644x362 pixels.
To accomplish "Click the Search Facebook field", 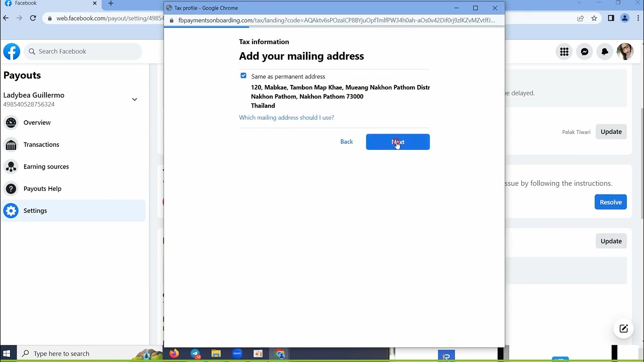I will [83, 51].
